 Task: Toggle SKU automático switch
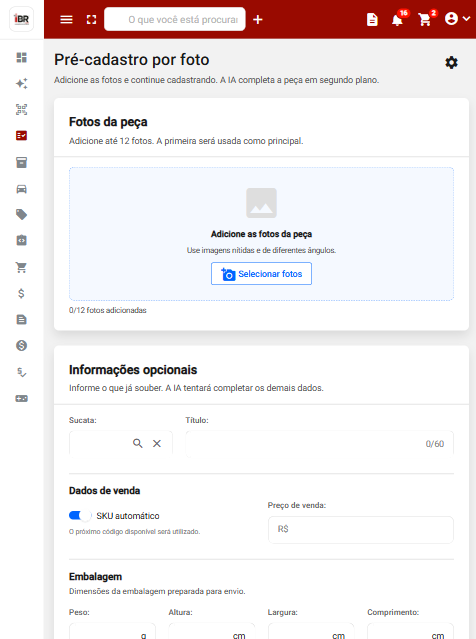[80, 516]
